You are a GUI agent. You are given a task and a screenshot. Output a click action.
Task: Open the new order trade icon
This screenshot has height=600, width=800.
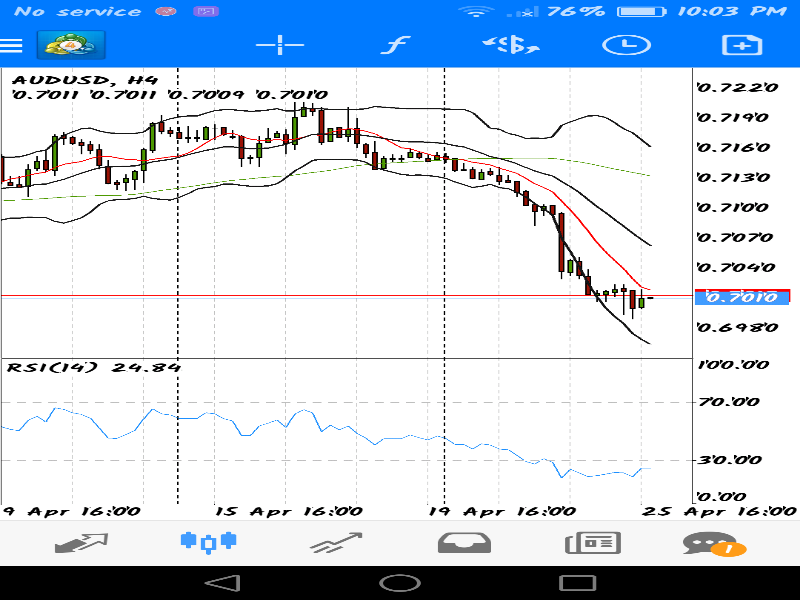pyautogui.click(x=511, y=45)
